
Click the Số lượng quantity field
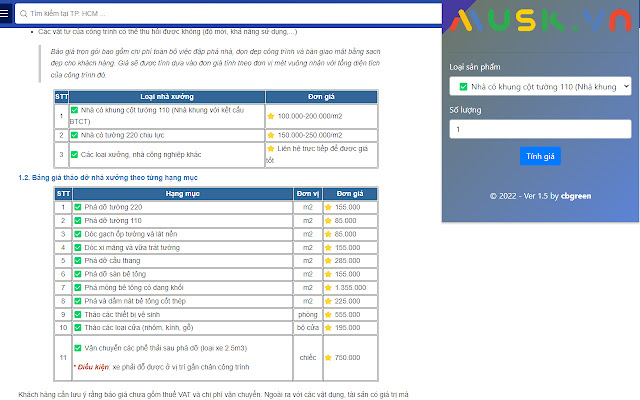point(540,129)
